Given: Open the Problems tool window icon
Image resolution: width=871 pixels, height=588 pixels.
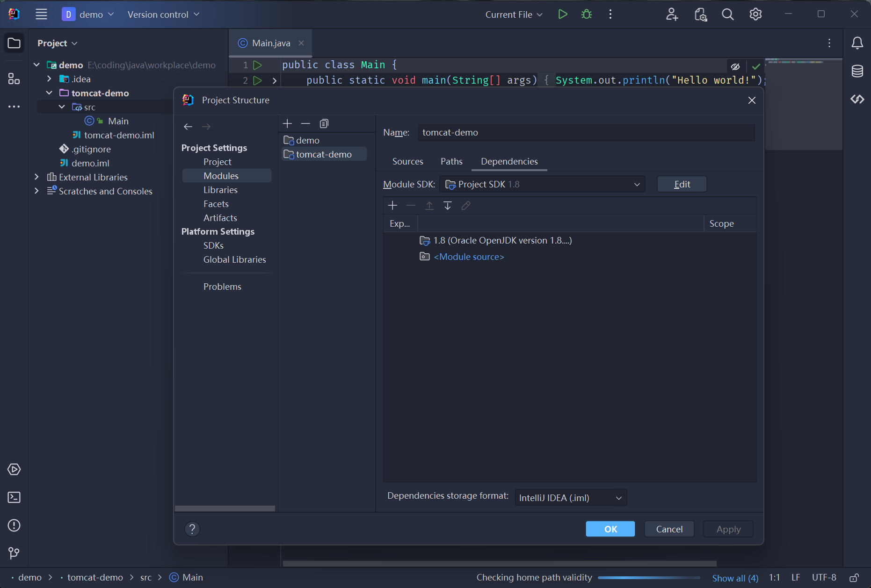Looking at the screenshot, I should point(14,525).
